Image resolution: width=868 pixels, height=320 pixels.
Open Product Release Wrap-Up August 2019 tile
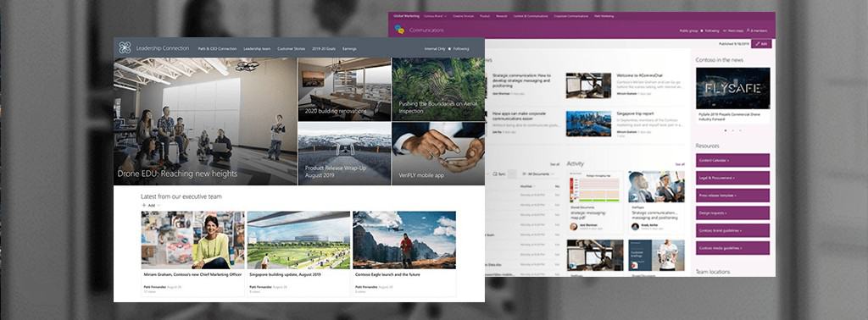point(344,153)
